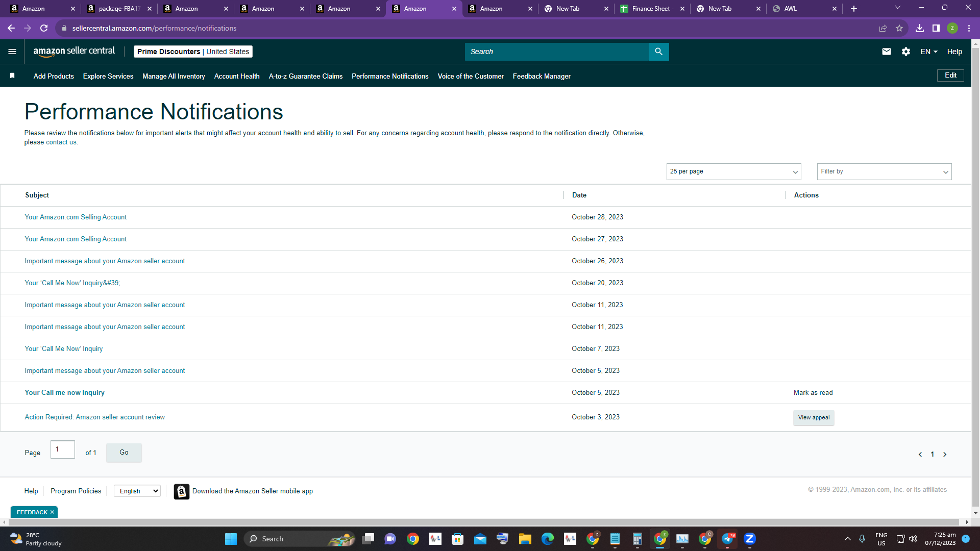Open the Prime Discounters account switcher
The width and height of the screenshot is (980, 551).
coord(193,52)
